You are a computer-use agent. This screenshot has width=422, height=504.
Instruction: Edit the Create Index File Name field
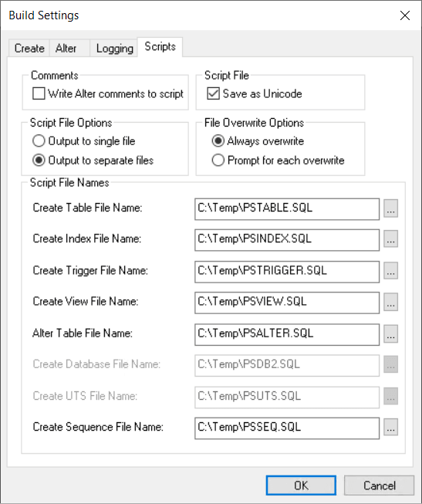click(287, 240)
